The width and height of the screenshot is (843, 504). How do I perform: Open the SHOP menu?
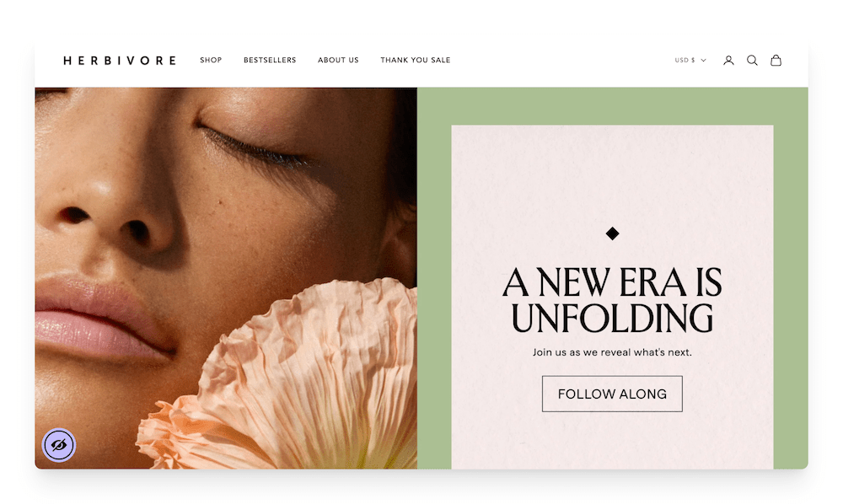point(211,60)
